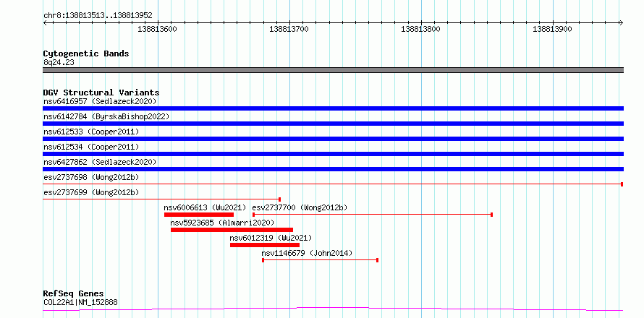The width and height of the screenshot is (644, 318).
Task: Click the thin red line of esv2737698
Action: 333,184
